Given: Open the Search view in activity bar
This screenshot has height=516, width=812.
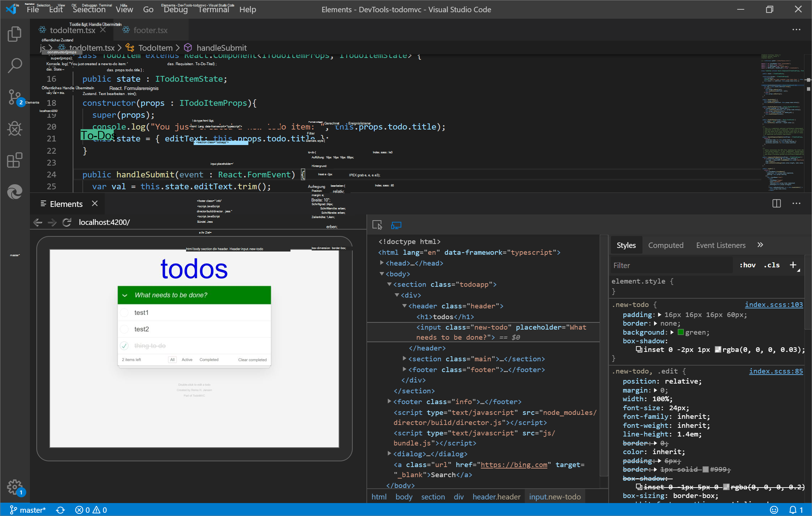Looking at the screenshot, I should 15,65.
